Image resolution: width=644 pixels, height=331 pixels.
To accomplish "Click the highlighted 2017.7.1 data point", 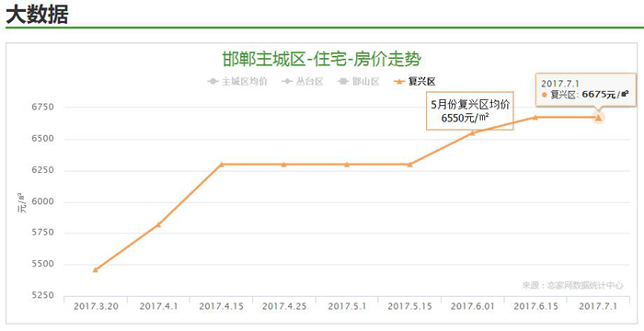I will (x=598, y=118).
